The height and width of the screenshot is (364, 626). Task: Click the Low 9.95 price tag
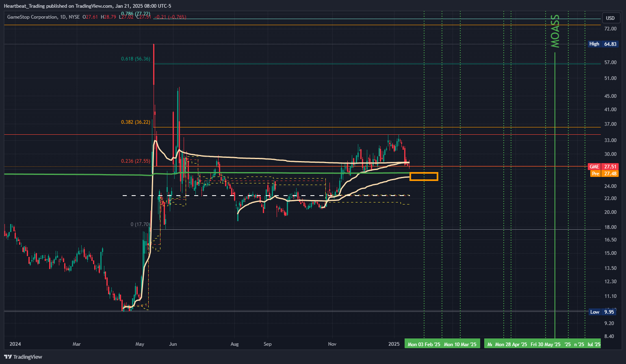(602, 312)
